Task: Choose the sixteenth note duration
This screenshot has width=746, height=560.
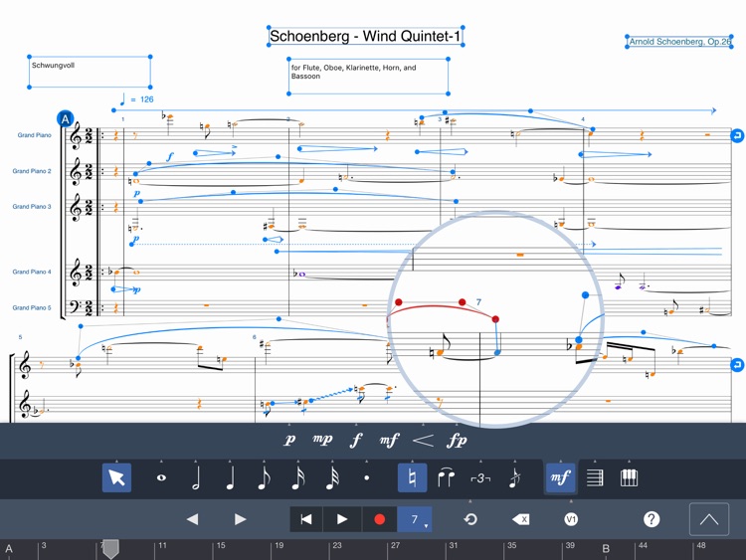Action: pyautogui.click(x=298, y=478)
